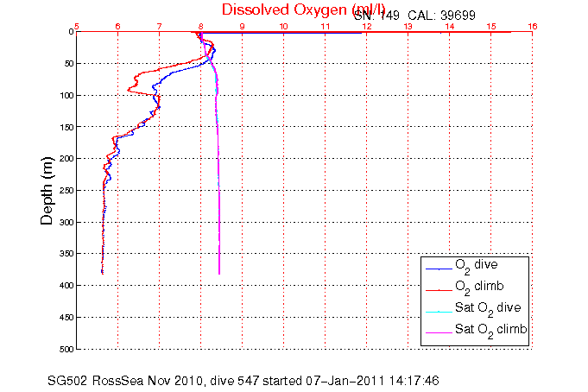Click the x-axis tick label 7
The width and height of the screenshot is (588, 392).
click(160, 26)
